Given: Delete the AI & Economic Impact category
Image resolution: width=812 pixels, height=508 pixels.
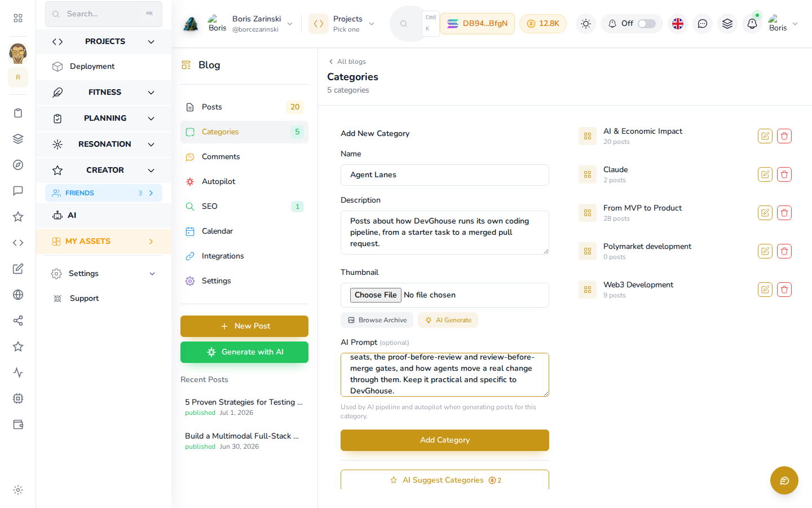Looking at the screenshot, I should (784, 136).
